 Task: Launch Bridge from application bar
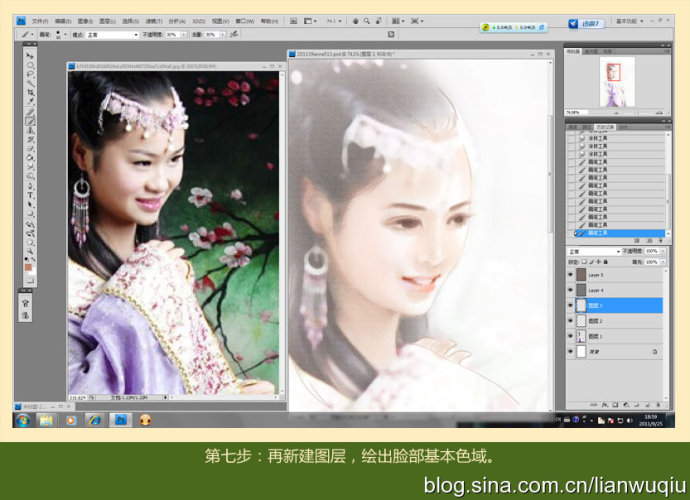pyautogui.click(x=293, y=21)
